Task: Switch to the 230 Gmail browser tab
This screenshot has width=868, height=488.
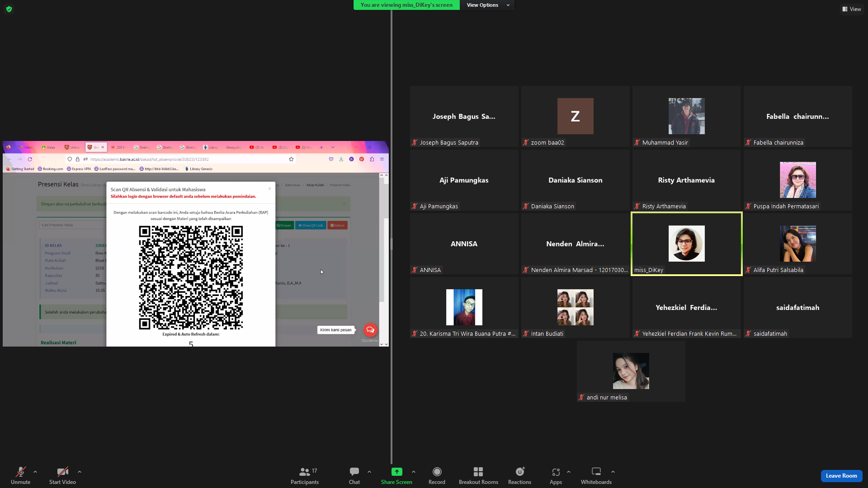Action: click(x=118, y=147)
